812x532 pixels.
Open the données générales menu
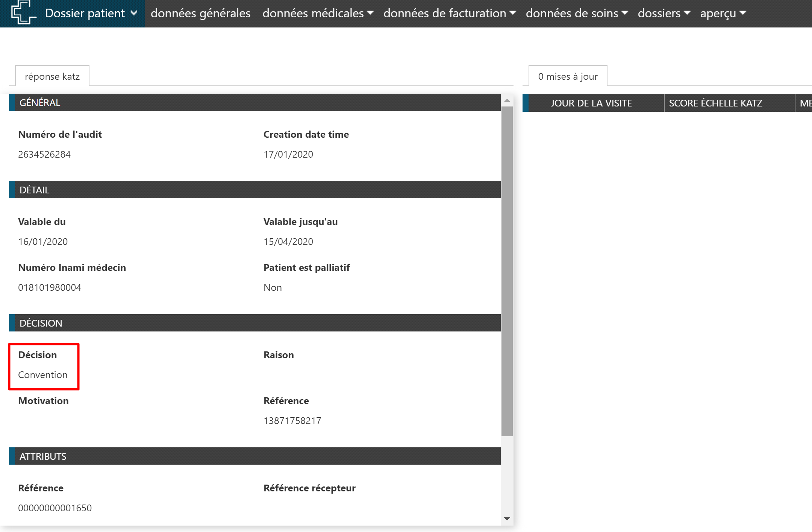coord(200,14)
